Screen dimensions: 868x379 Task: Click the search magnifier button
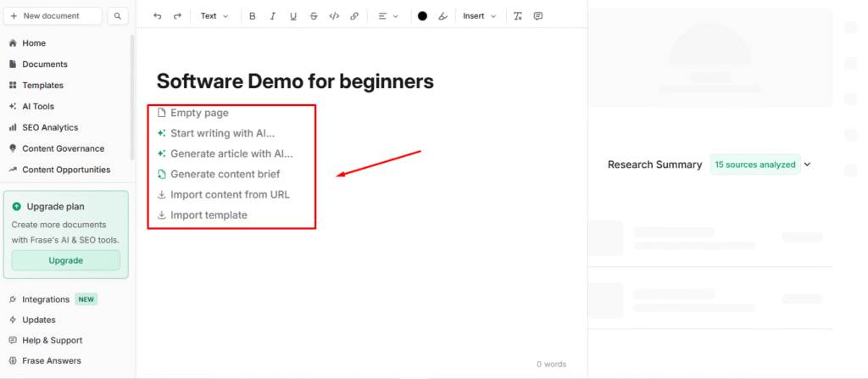point(118,16)
